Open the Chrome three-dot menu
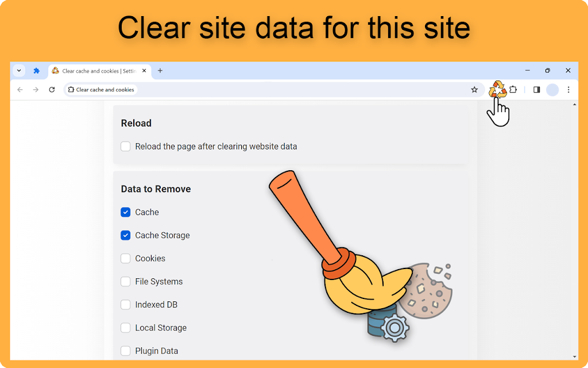This screenshot has width=588, height=368. pos(568,90)
